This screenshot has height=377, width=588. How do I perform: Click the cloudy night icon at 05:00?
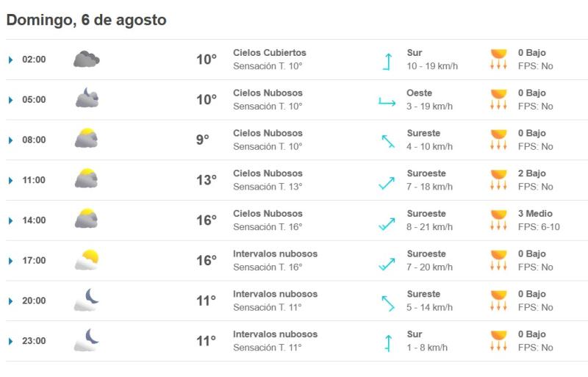[x=86, y=99]
